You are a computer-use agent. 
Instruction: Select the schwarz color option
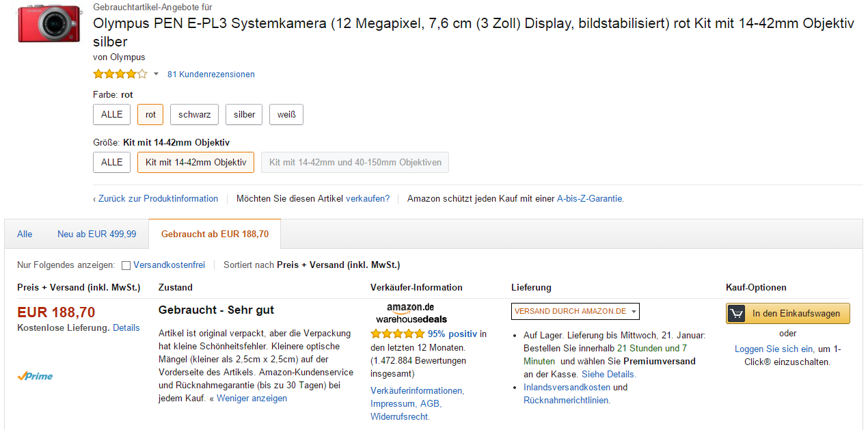[x=195, y=114]
